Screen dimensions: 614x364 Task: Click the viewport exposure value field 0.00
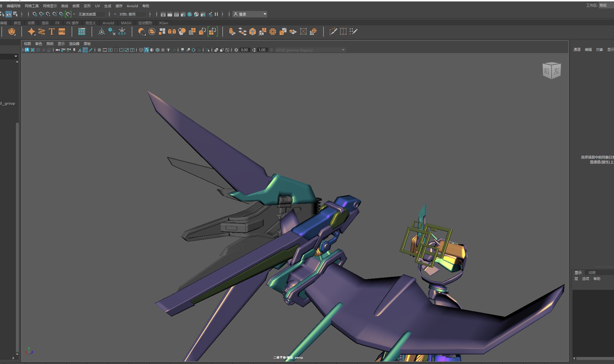[x=244, y=50]
